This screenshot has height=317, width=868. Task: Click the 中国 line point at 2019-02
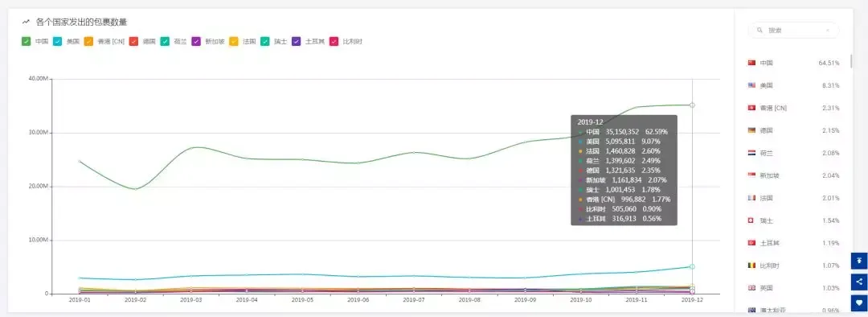(x=135, y=189)
